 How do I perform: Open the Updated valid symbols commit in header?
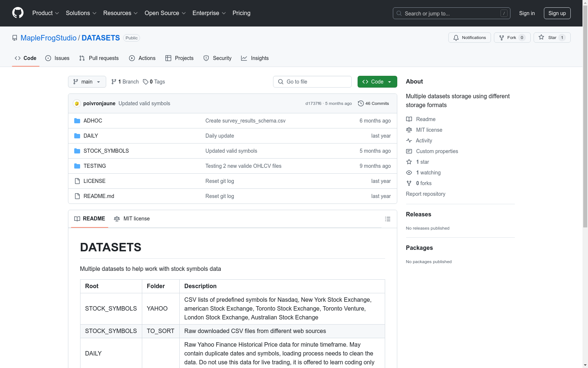[144, 103]
